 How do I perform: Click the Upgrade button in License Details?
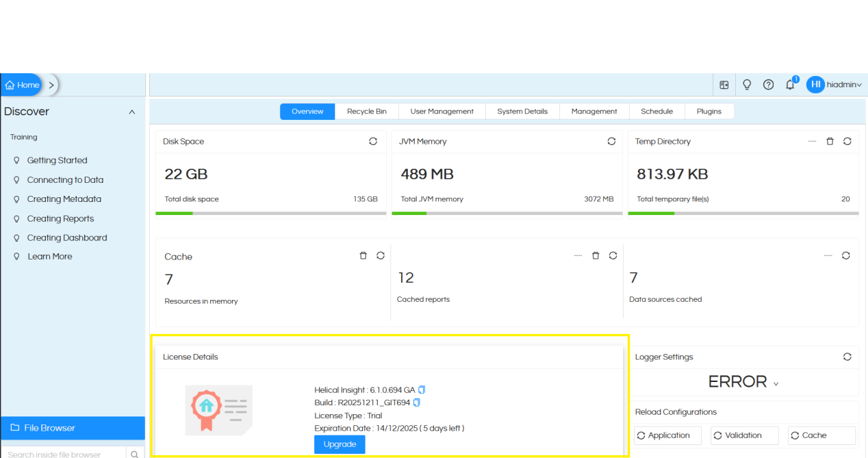(340, 444)
